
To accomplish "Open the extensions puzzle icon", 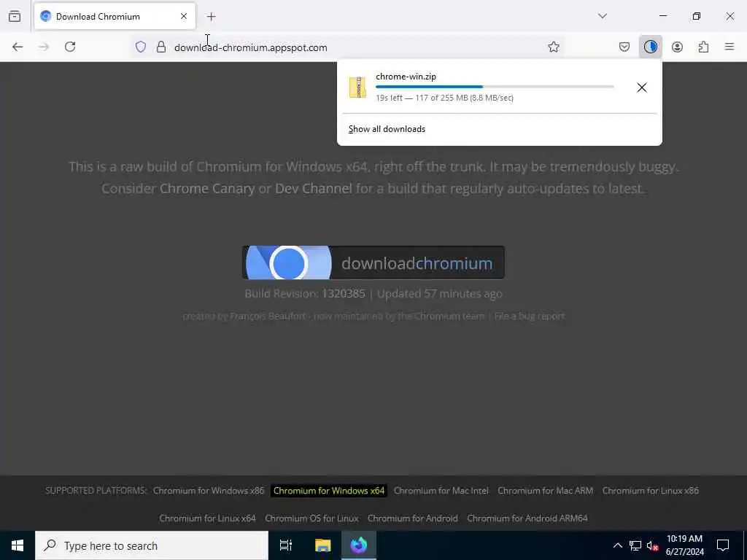I will 703,47.
